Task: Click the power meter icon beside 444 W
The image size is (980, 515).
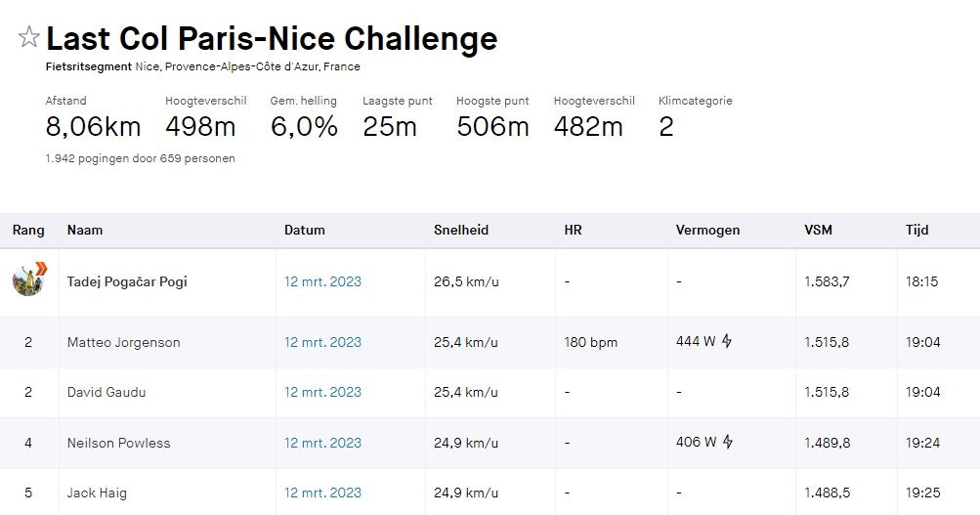Action: (727, 341)
